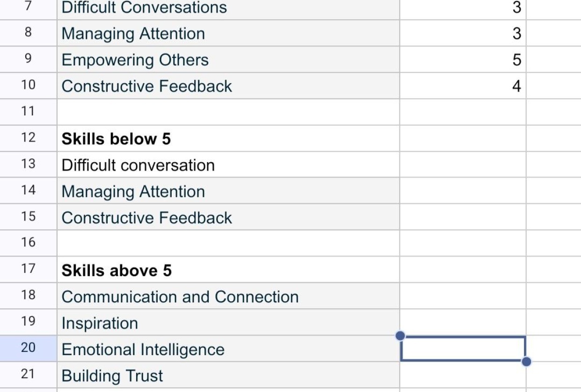Viewport: 581px width, 392px height.
Task: Click the Building Trust cell
Action: click(x=228, y=375)
